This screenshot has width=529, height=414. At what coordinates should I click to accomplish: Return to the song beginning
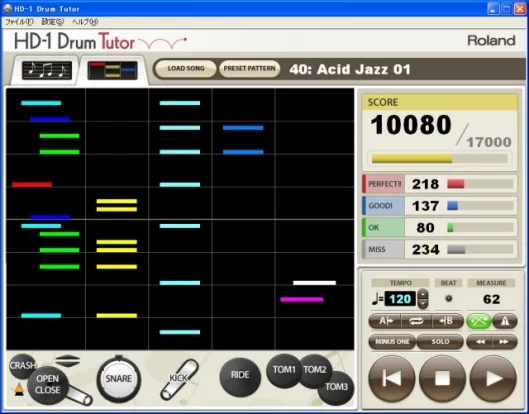392,378
